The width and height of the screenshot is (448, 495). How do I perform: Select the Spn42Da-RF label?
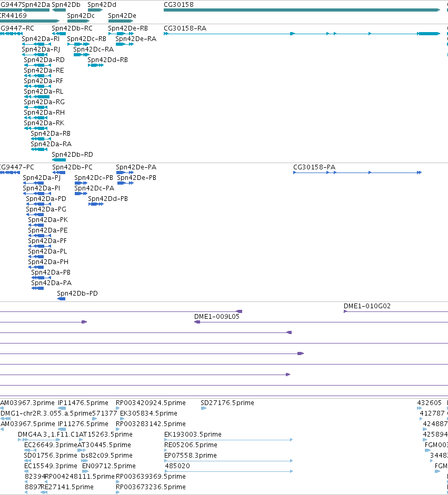[x=44, y=81]
